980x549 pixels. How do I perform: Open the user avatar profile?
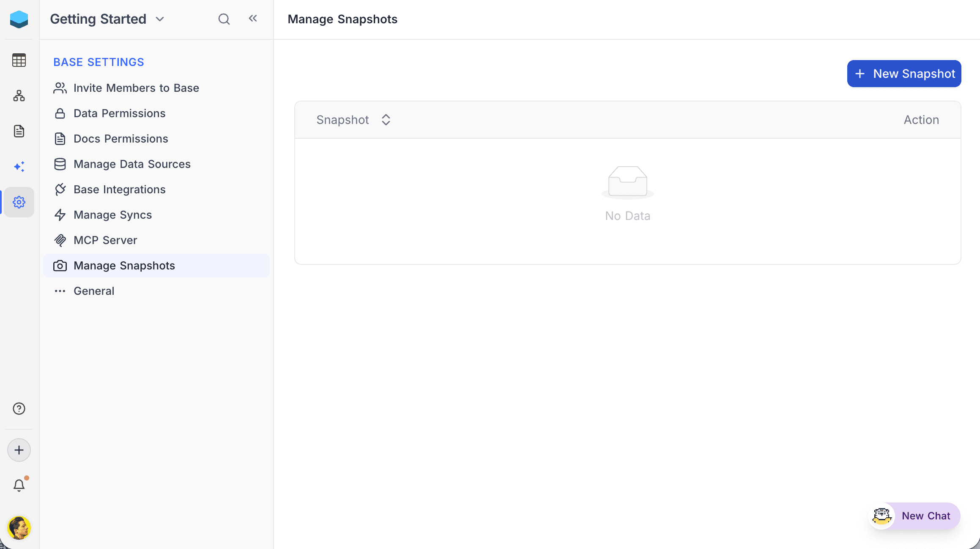point(19,527)
